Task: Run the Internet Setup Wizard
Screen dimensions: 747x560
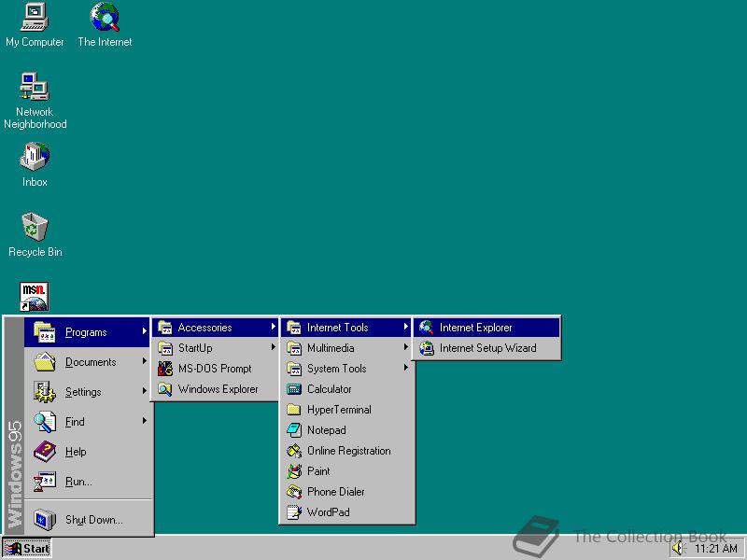Action: point(486,347)
